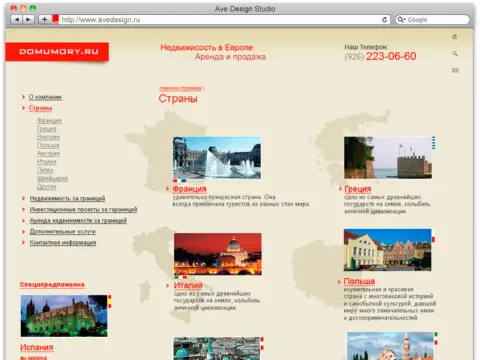Click the browser forward arrow button

[28, 19]
